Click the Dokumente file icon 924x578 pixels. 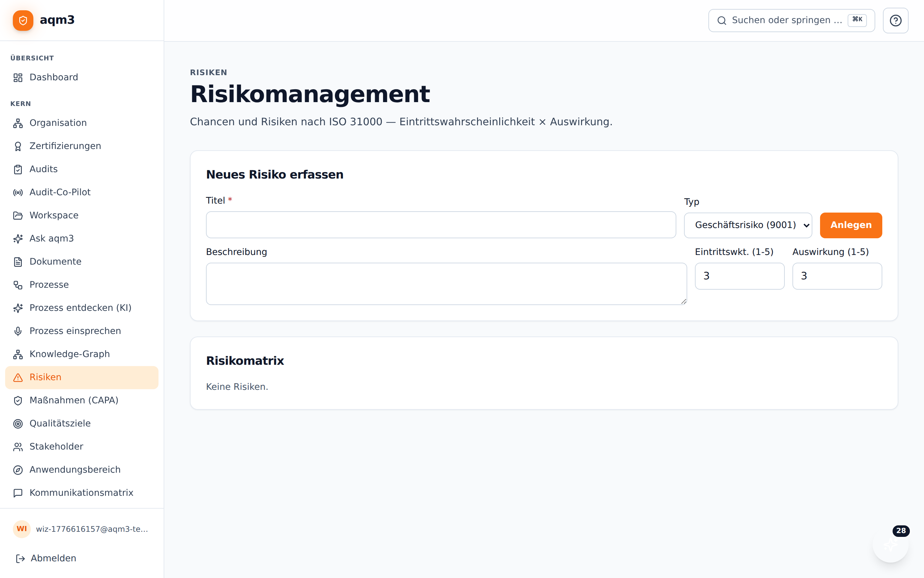coord(18,262)
